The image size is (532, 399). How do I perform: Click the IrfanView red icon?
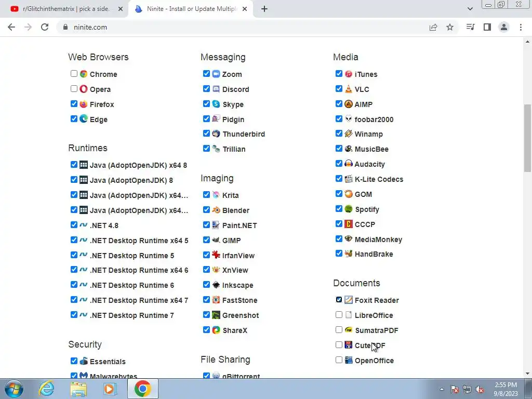tap(216, 255)
